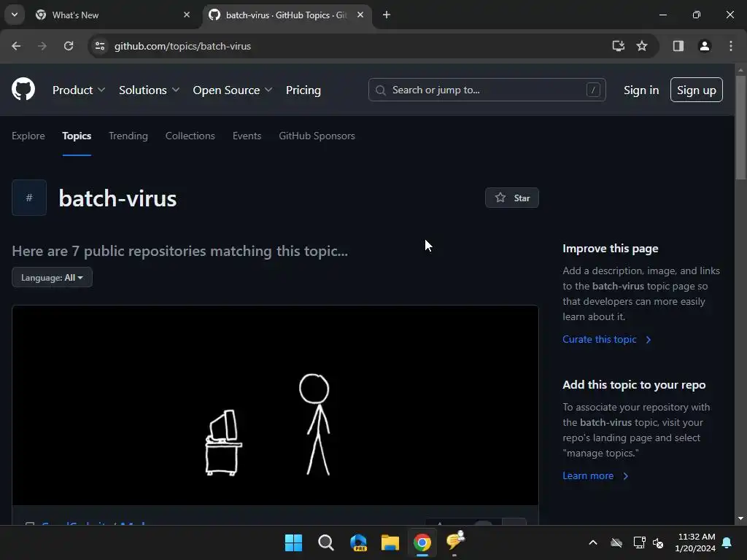
Task: Click the page vertical scrollbar thumb
Action: [x=740, y=127]
